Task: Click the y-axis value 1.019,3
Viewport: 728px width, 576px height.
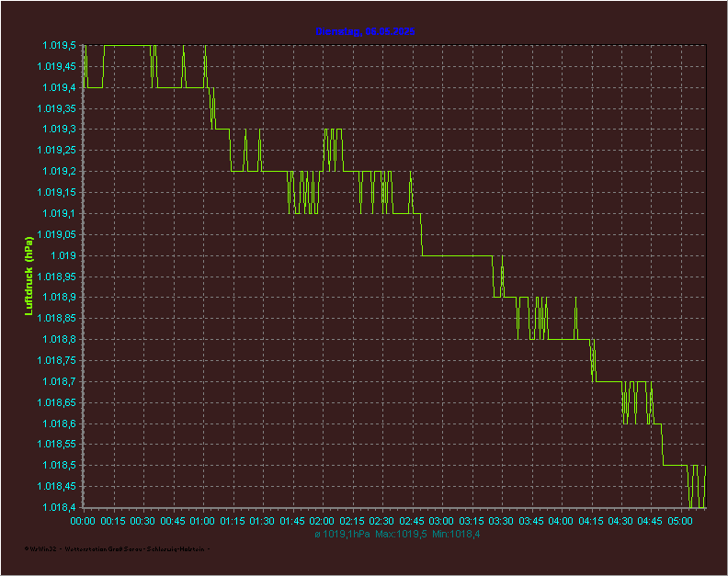Action: [60, 129]
